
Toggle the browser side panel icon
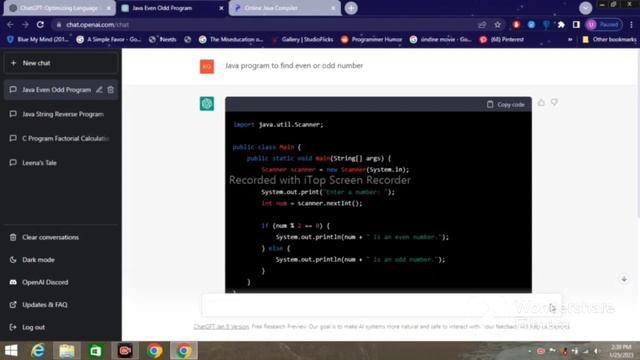[576, 24]
